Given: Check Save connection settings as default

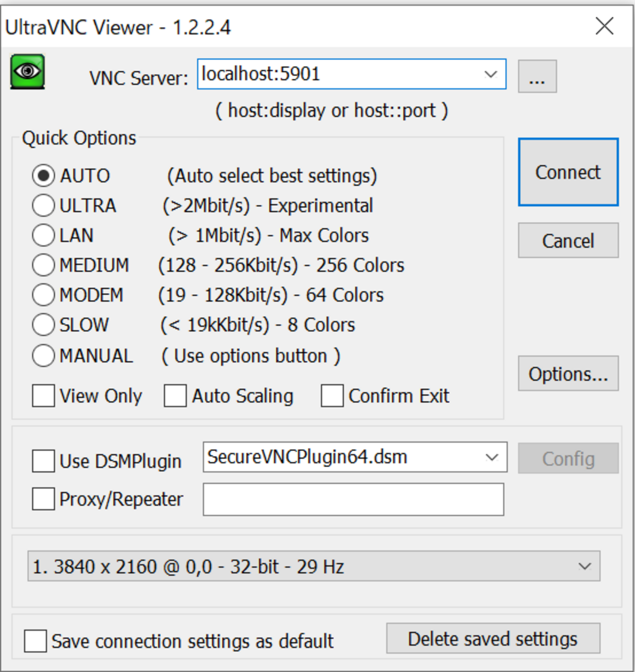Looking at the screenshot, I should tap(36, 641).
